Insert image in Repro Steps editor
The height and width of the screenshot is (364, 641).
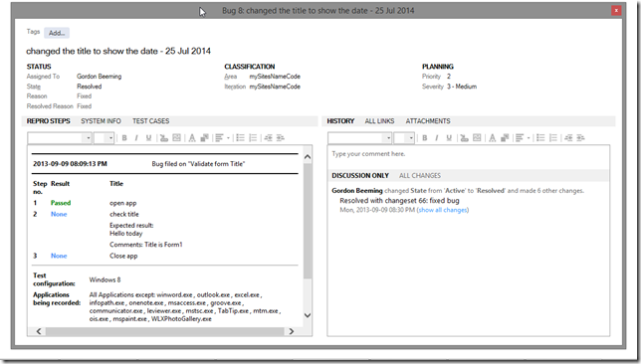click(x=176, y=138)
